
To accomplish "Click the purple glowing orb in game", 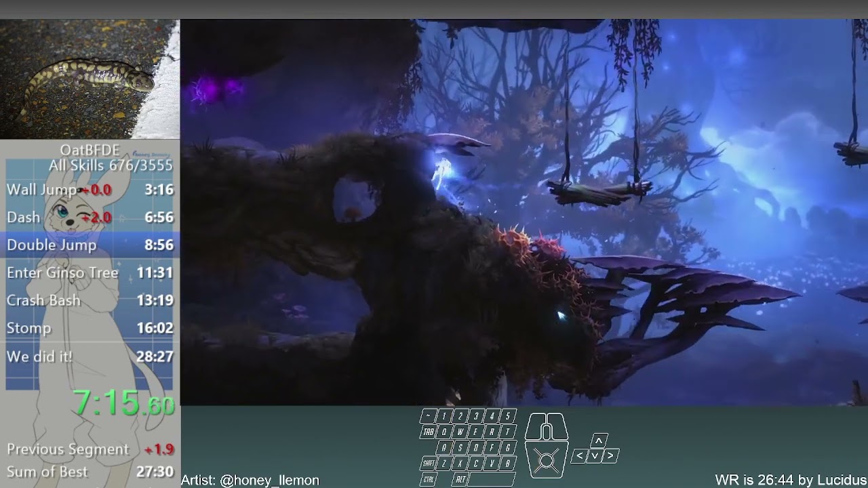I will (x=217, y=89).
